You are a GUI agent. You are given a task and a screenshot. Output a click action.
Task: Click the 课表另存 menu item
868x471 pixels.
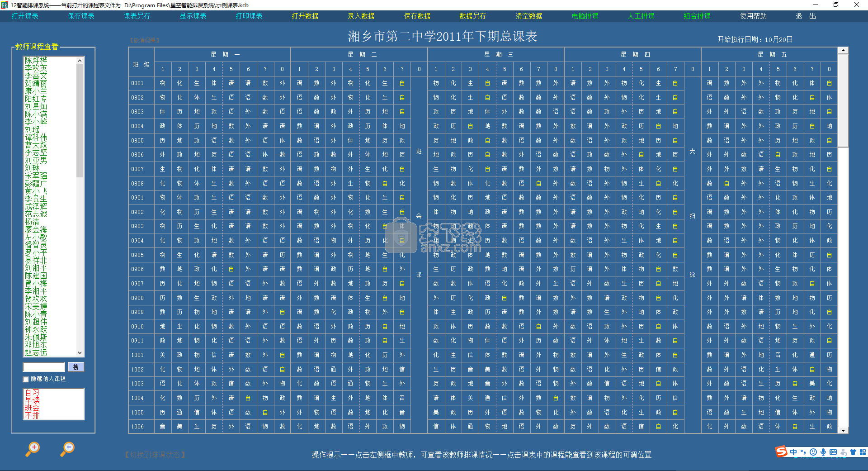137,16
